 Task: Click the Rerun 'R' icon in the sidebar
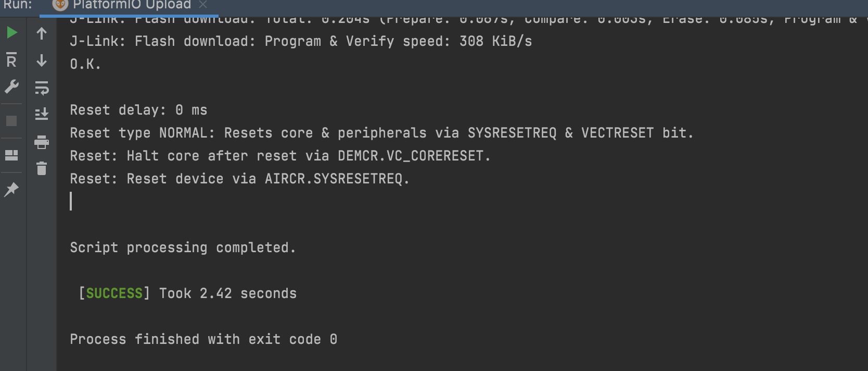(10, 59)
